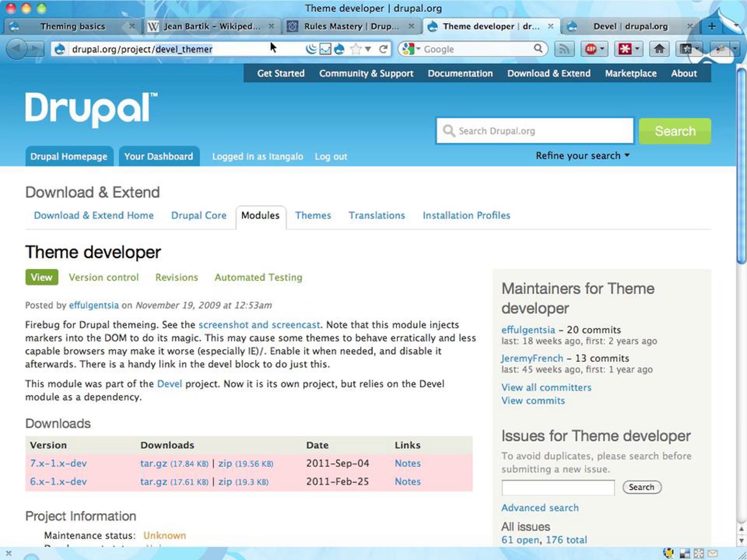The width and height of the screenshot is (747, 560).
Task: Open the Get Started menu
Action: click(281, 73)
